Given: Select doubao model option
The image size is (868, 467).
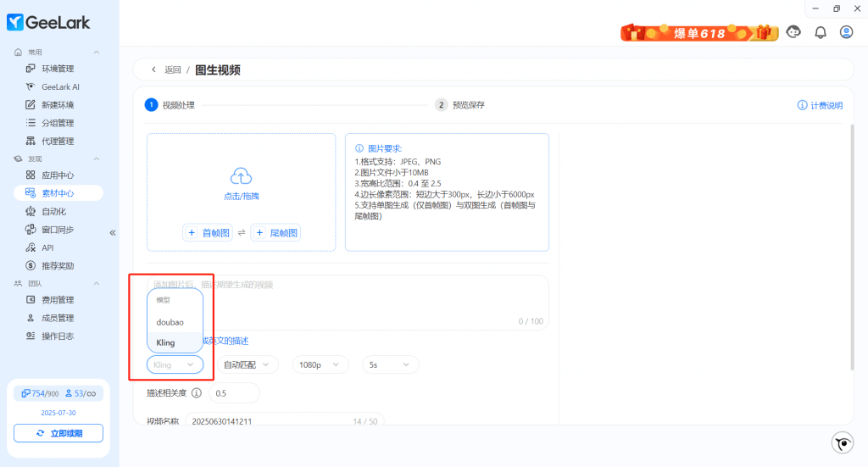Looking at the screenshot, I should [170, 322].
